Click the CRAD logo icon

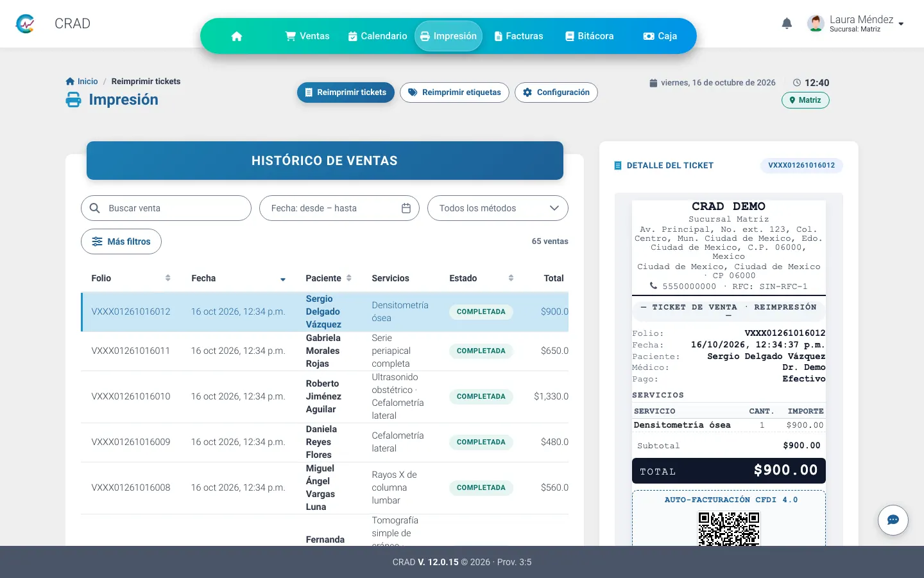pyautogui.click(x=25, y=24)
